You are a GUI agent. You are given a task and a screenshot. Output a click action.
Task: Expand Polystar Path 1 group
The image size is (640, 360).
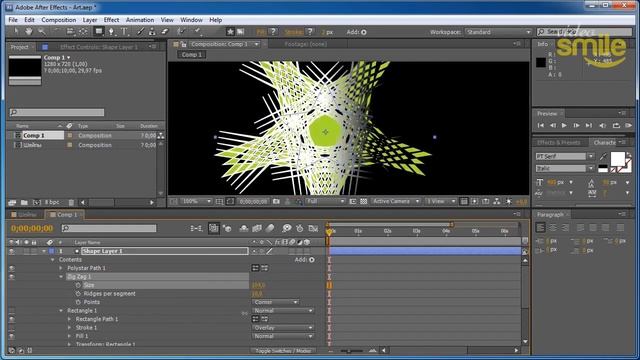(x=61, y=268)
